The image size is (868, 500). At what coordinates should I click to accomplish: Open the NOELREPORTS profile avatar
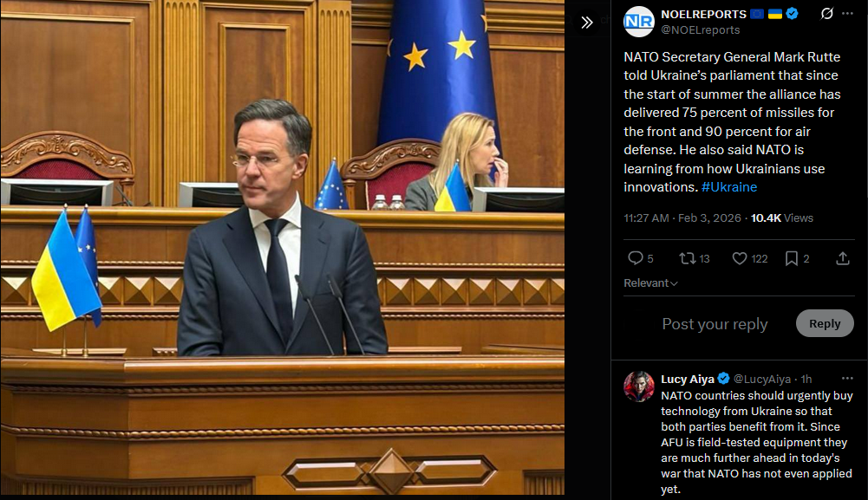pyautogui.click(x=639, y=22)
